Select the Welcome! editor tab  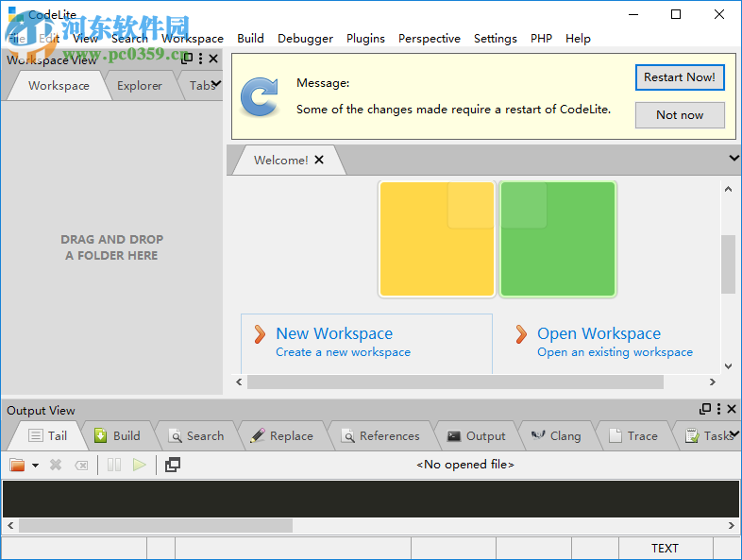(x=281, y=160)
